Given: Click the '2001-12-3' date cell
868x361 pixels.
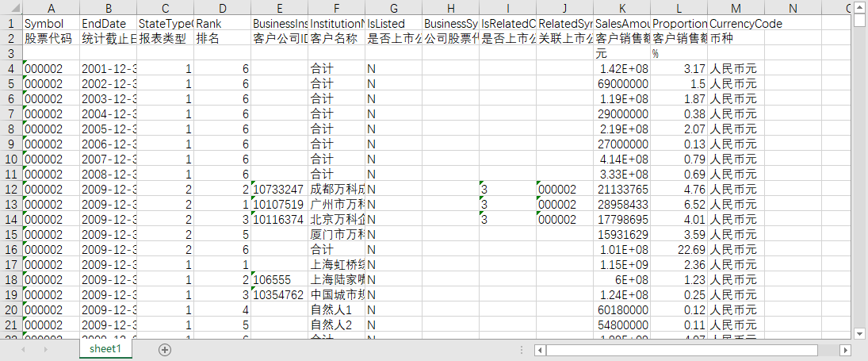Looking at the screenshot, I should coord(109,69).
